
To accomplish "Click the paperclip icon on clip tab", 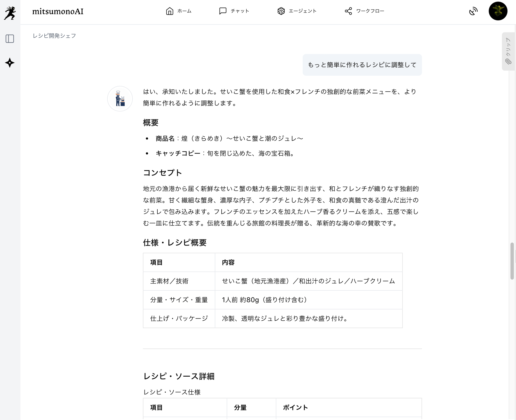I will coord(508,61).
